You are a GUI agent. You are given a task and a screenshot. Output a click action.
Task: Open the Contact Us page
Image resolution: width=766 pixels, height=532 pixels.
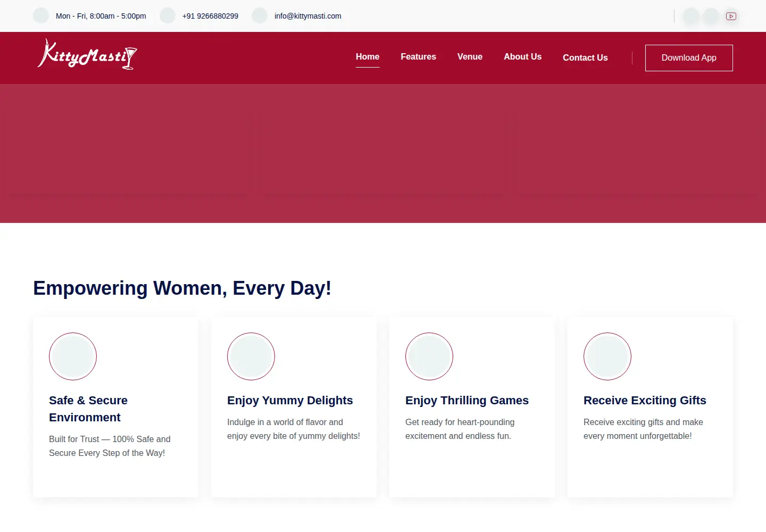click(x=585, y=58)
